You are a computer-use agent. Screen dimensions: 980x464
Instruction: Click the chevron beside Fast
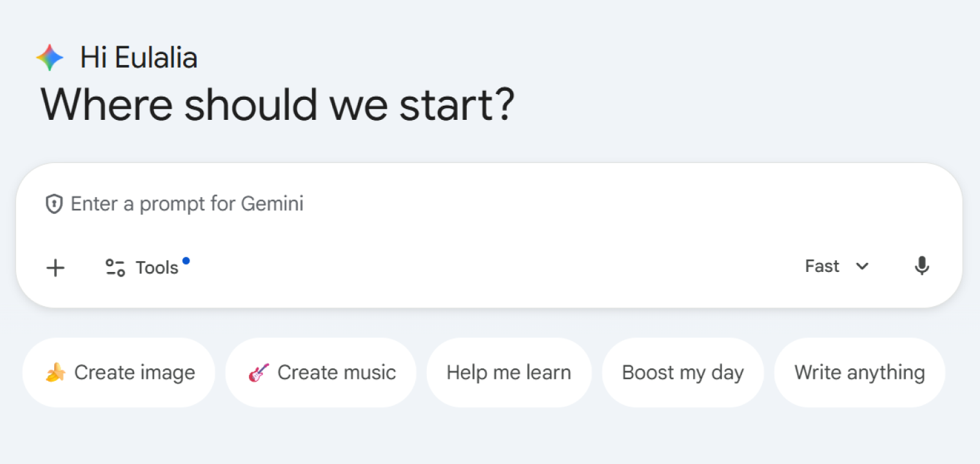click(x=862, y=266)
